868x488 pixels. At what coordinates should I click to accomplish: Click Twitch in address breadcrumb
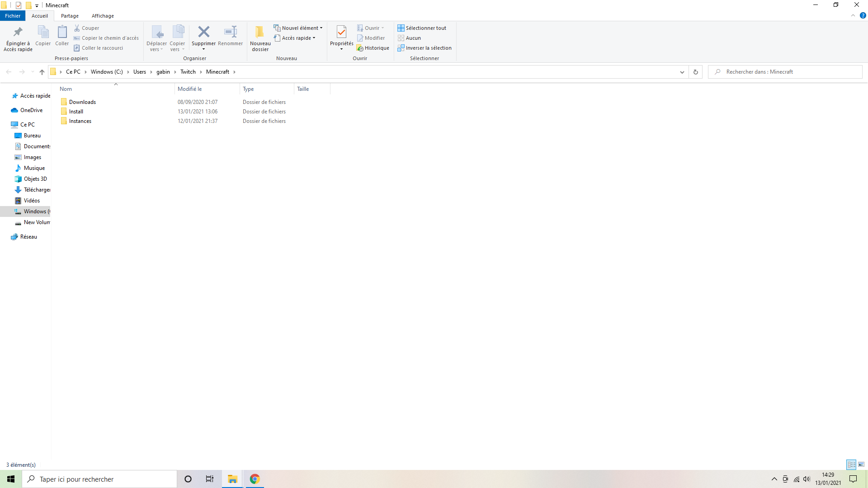click(x=188, y=72)
